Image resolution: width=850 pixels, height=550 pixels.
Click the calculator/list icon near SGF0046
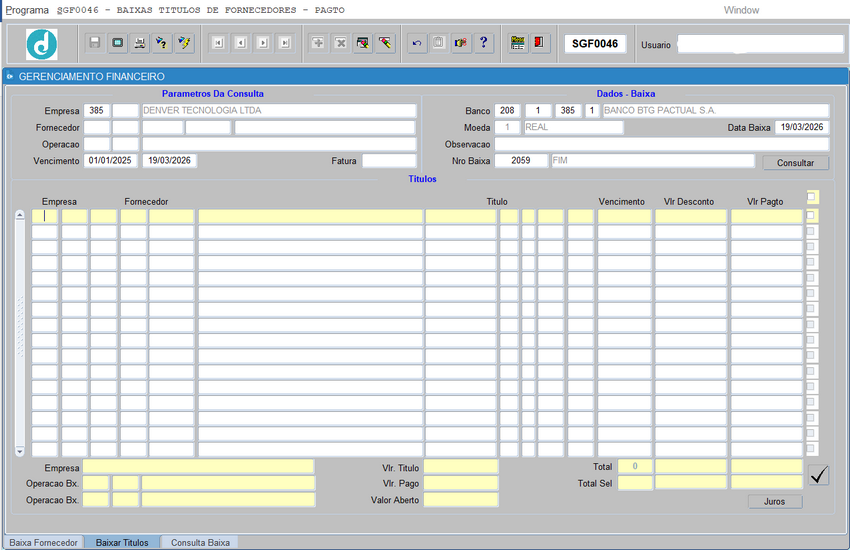(518, 43)
